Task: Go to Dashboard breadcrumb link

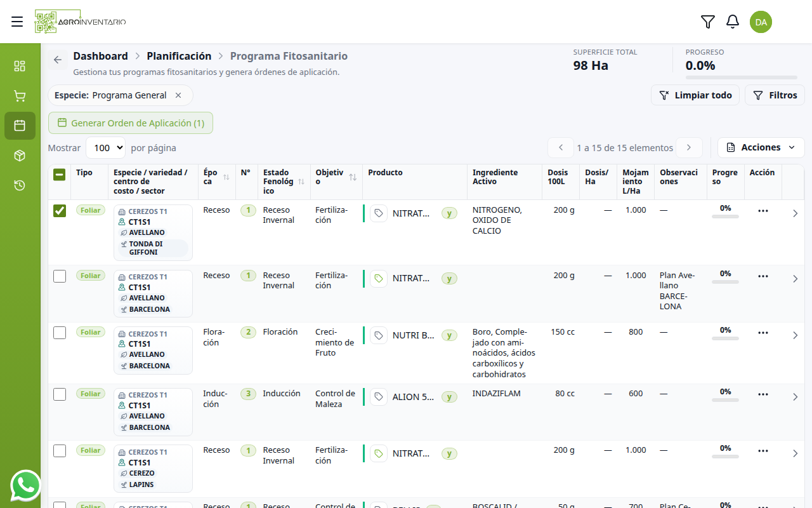Action: (100, 56)
